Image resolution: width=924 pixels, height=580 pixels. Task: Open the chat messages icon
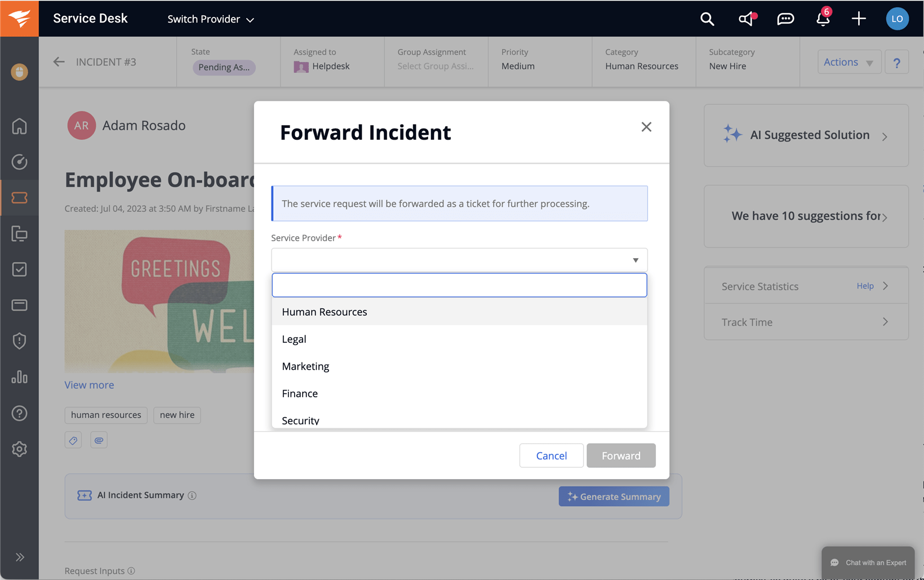785,19
